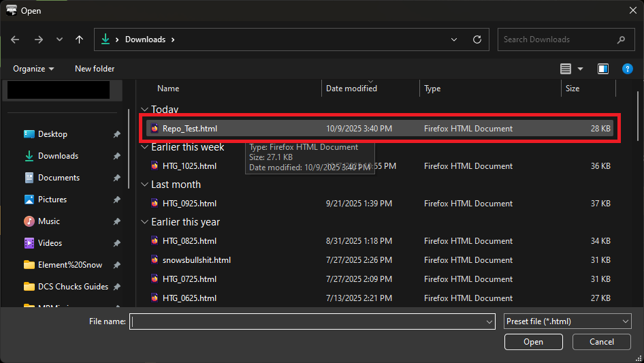
Task: Create a New folder
Action: pos(95,69)
